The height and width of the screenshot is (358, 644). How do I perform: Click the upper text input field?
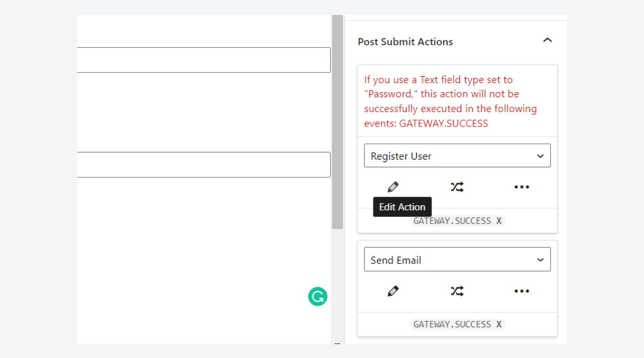coord(204,60)
